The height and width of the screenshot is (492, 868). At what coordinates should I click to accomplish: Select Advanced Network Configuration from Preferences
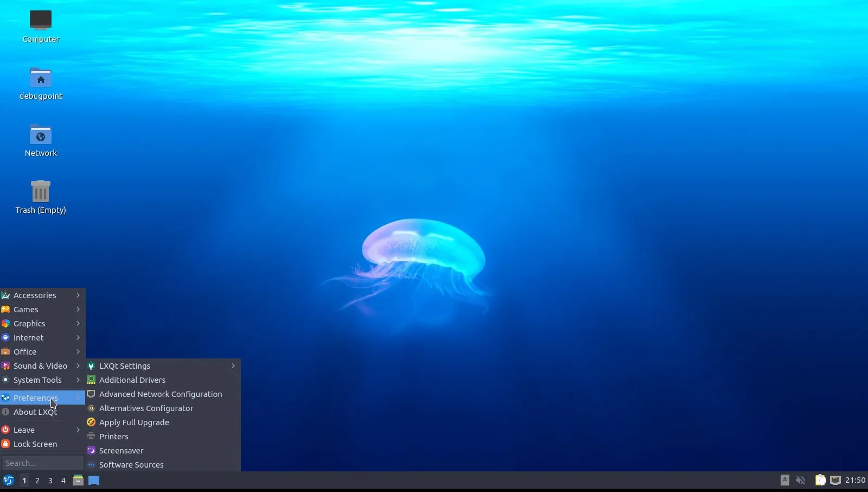(160, 394)
